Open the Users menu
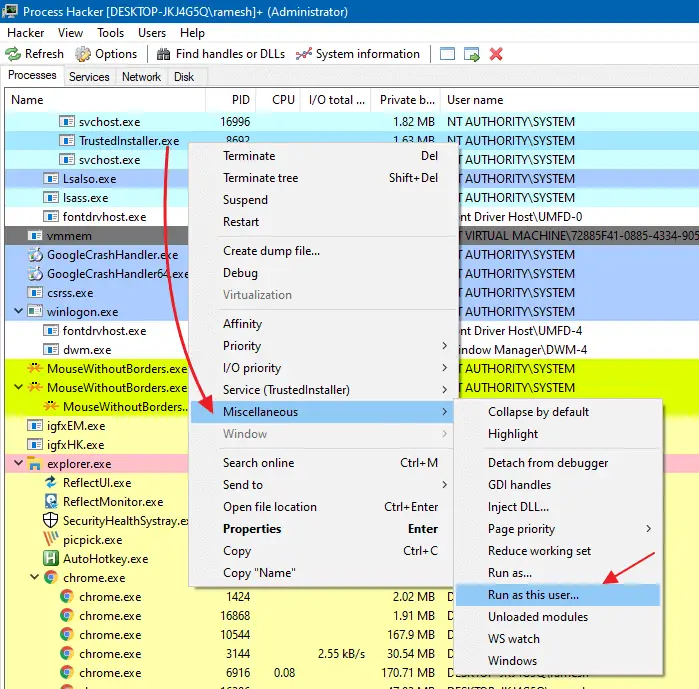 point(152,33)
